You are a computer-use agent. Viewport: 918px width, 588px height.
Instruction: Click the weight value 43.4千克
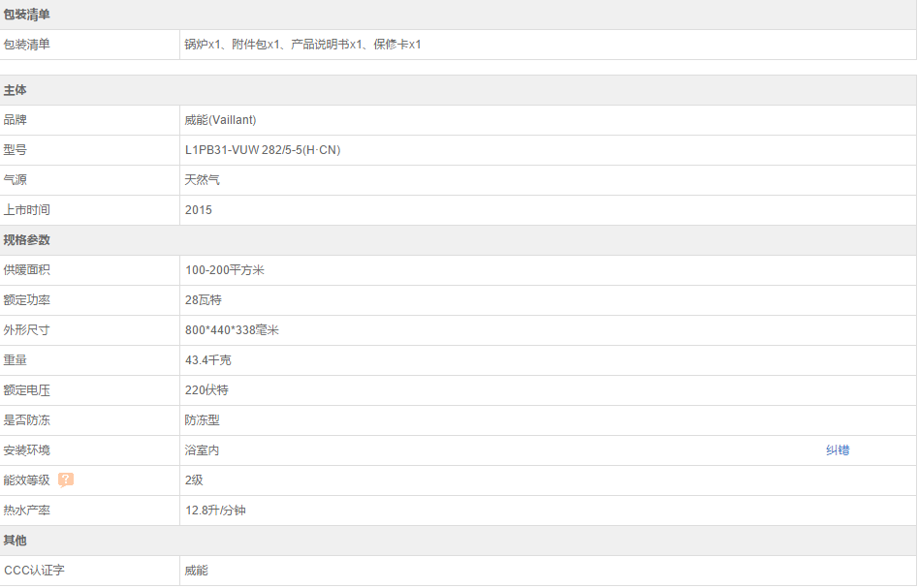point(208,360)
